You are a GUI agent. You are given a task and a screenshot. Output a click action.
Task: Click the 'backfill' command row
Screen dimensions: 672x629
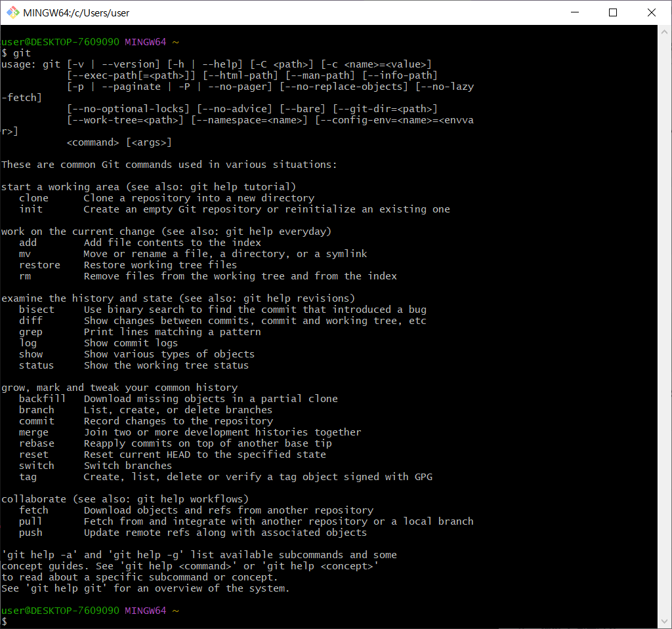(x=178, y=399)
